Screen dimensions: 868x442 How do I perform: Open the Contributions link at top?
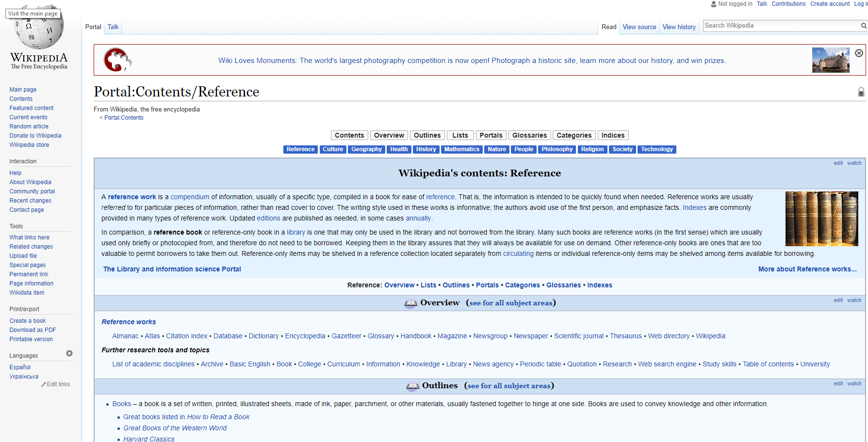pyautogui.click(x=788, y=4)
